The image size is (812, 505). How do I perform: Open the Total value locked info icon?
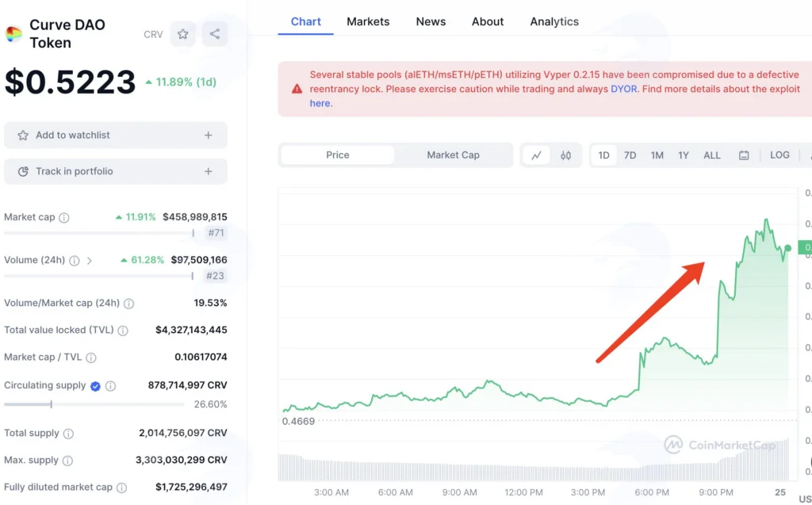point(123,331)
